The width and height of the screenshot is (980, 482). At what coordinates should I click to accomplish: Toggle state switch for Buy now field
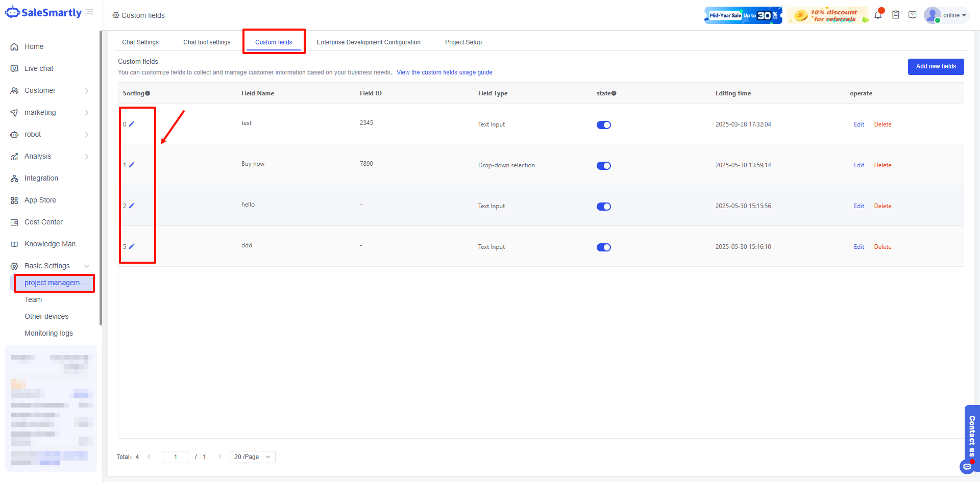point(604,166)
